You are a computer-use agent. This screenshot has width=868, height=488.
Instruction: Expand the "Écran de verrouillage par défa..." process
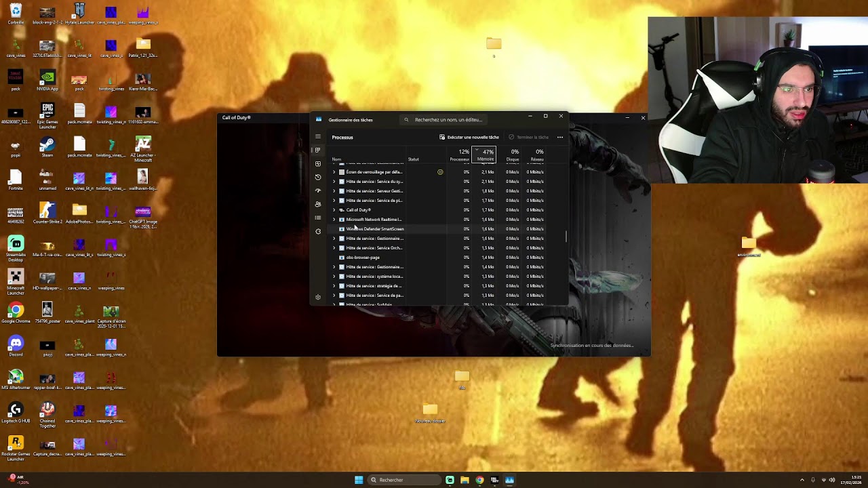(x=334, y=172)
